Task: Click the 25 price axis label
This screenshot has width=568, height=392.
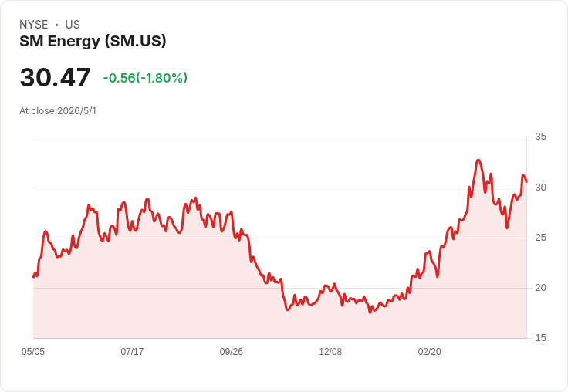Action: pyautogui.click(x=540, y=238)
